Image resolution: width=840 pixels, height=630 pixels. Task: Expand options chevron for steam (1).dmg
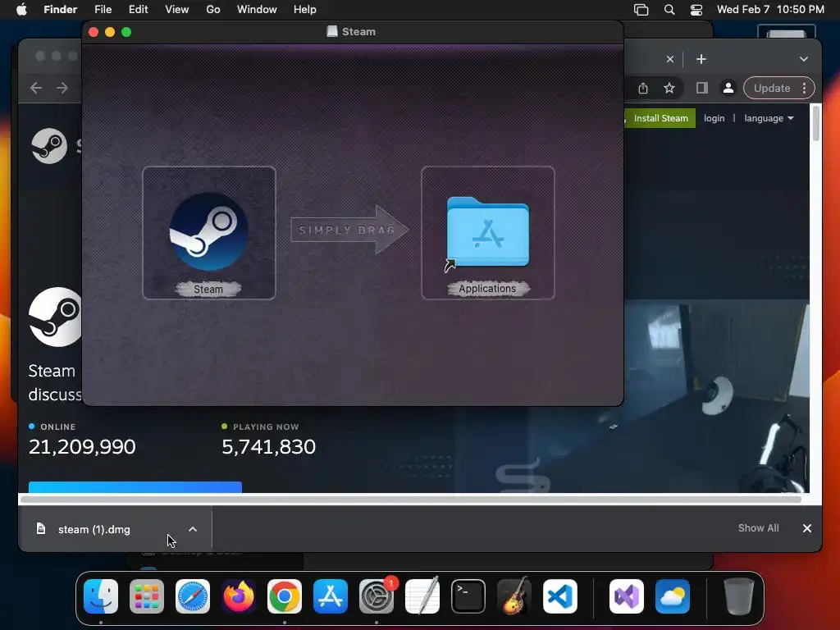pos(193,529)
